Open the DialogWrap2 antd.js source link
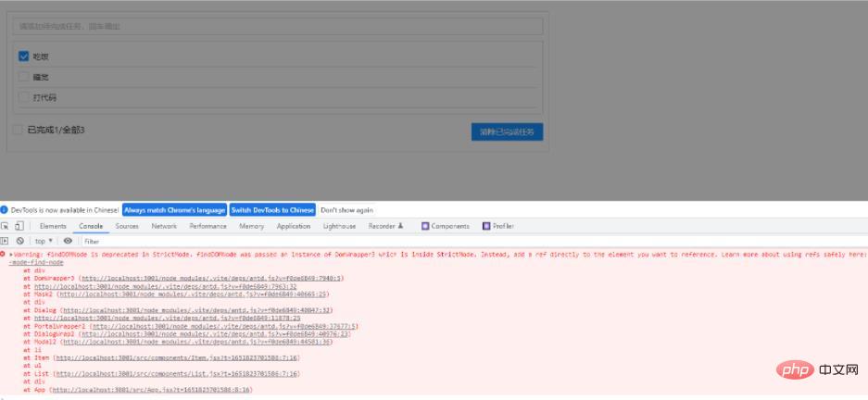 pyautogui.click(x=215, y=334)
